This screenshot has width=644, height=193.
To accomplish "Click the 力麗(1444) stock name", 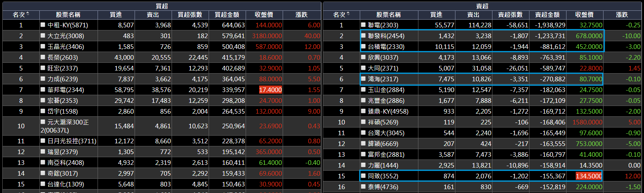I will [383, 165].
